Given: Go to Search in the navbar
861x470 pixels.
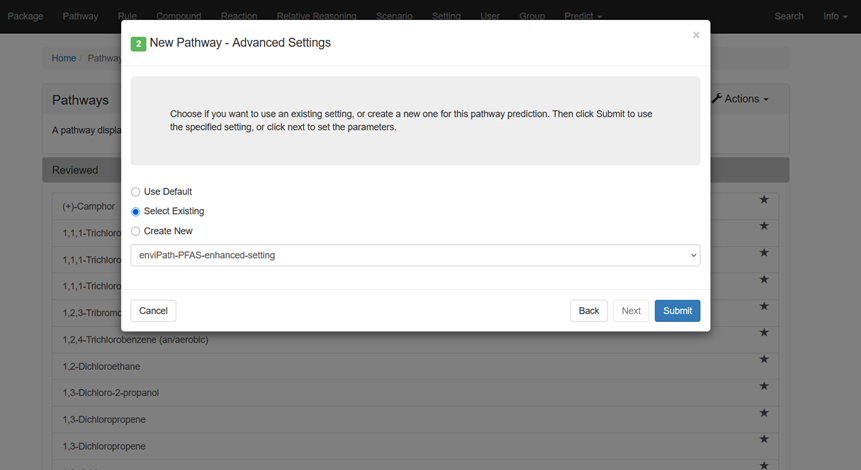Looking at the screenshot, I should coord(788,16).
